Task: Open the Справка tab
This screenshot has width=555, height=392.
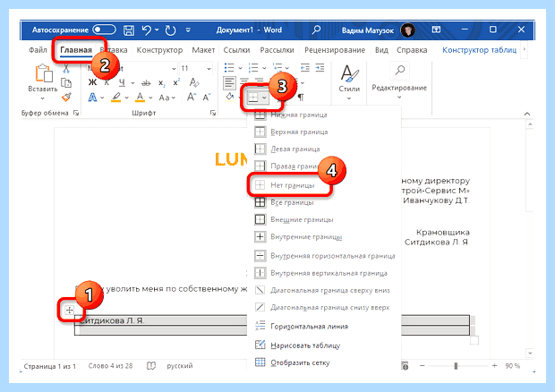Action: 412,50
